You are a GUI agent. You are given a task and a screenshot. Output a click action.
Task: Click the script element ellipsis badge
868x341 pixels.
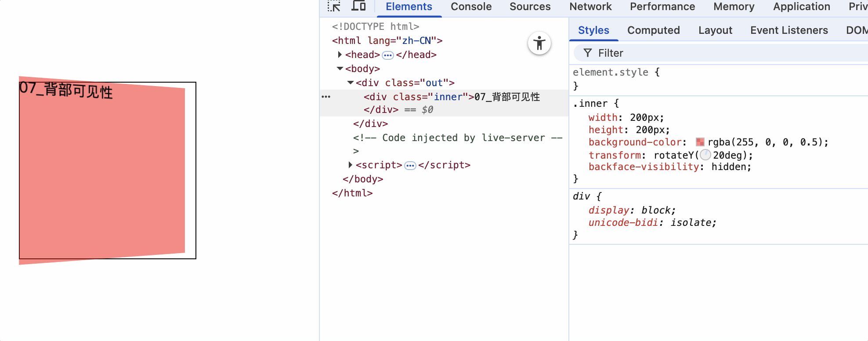pyautogui.click(x=410, y=166)
